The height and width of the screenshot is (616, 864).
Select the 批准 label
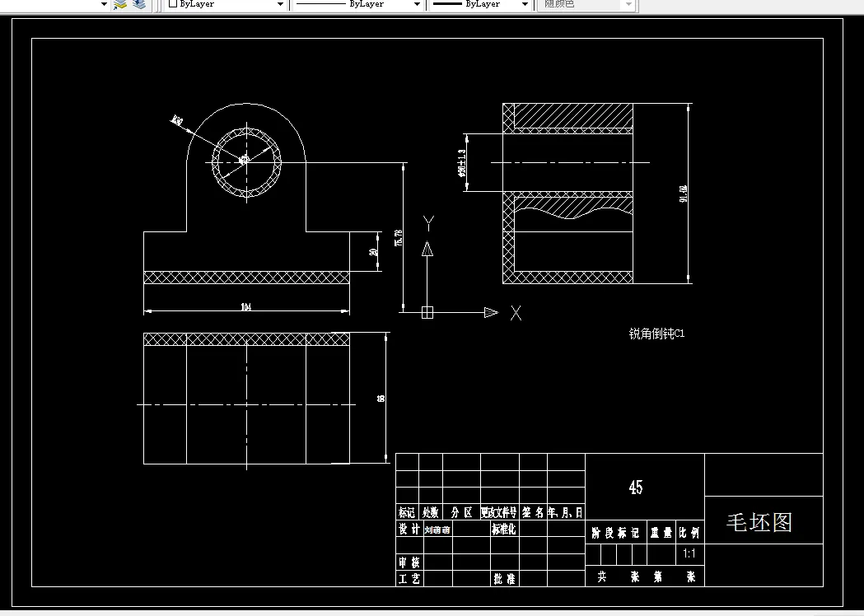pos(504,579)
